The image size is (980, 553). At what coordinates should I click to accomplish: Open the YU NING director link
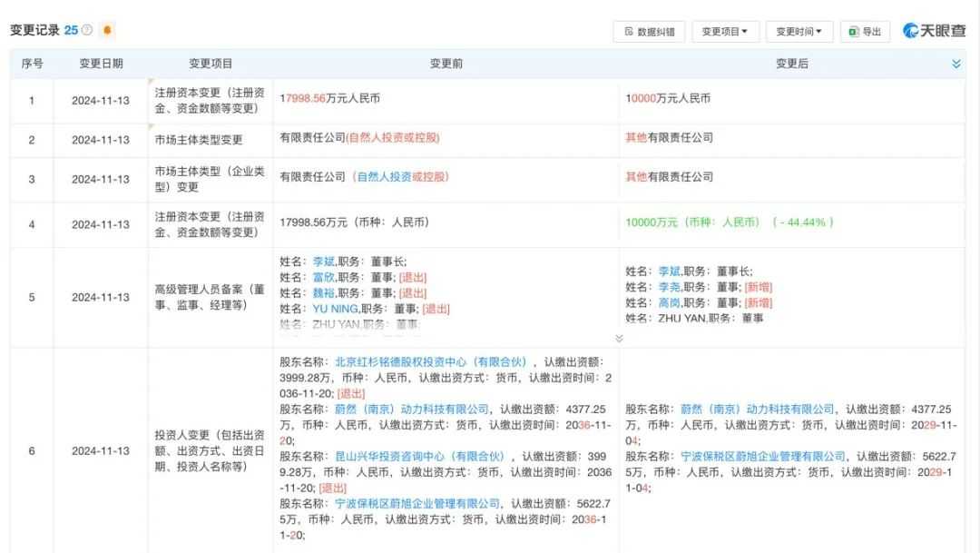click(x=335, y=309)
